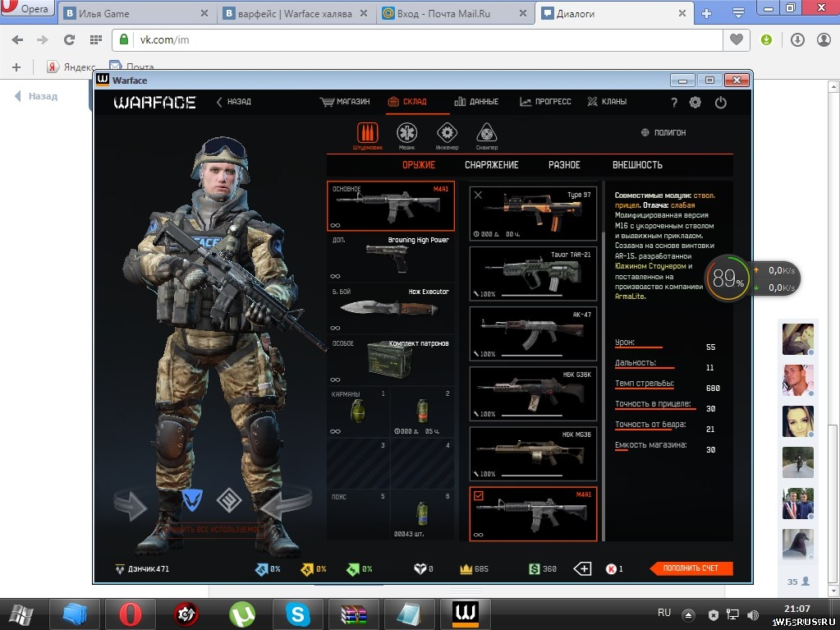Switch to Внешность category

637,165
